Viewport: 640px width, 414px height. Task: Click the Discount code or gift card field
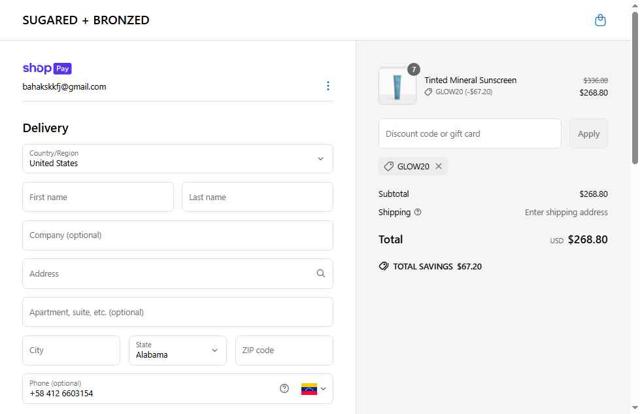point(470,134)
